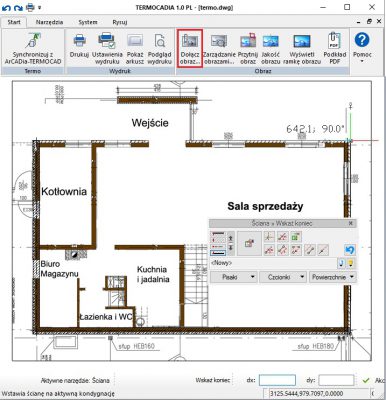Expand the Powierzchnie dropdown

point(332,277)
